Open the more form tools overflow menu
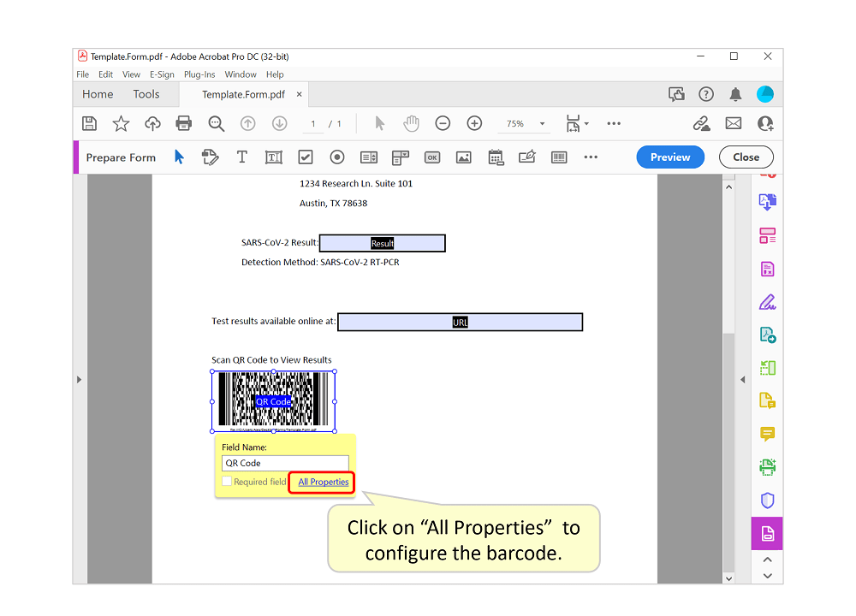This screenshot has height=616, width=856. [x=590, y=157]
